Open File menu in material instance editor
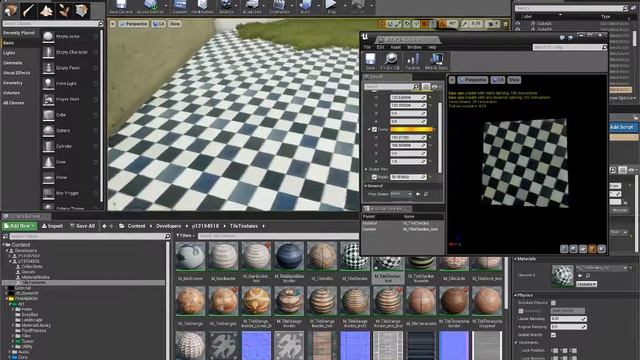Image resolution: width=640 pixels, height=360 pixels. click(x=367, y=47)
